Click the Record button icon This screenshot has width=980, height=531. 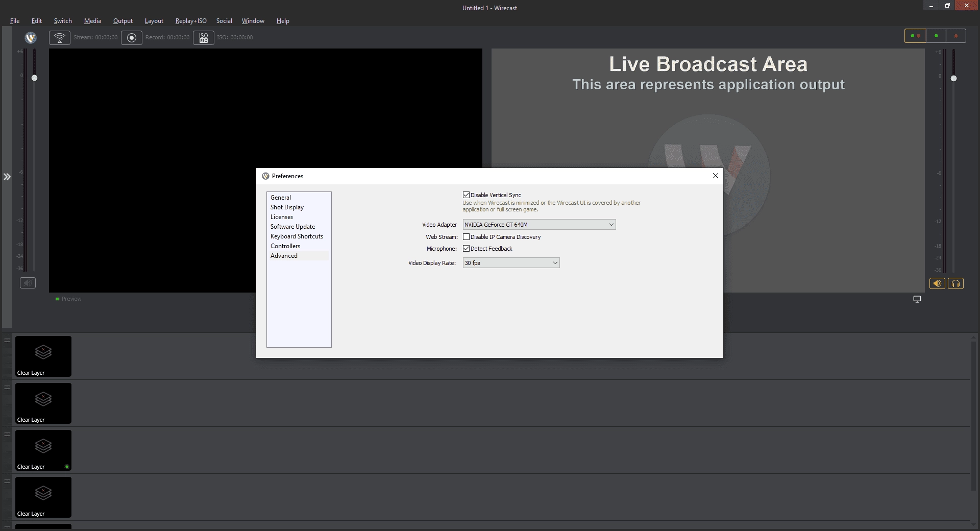132,38
